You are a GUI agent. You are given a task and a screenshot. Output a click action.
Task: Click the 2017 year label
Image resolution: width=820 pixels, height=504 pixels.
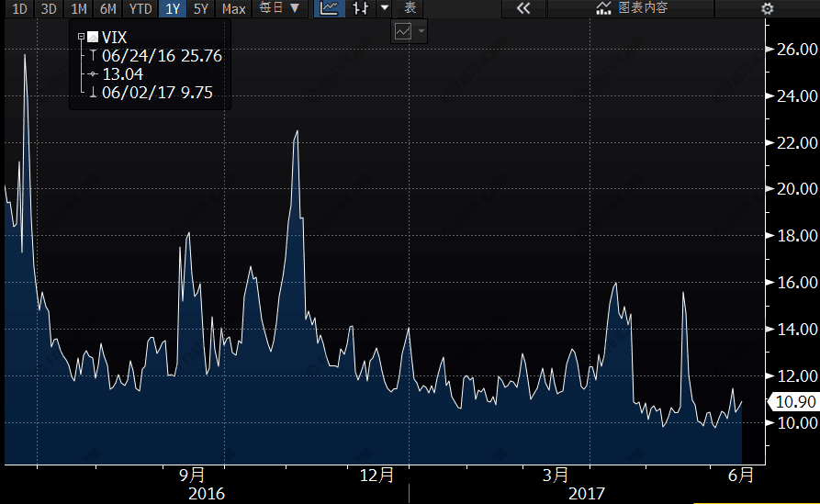click(587, 494)
